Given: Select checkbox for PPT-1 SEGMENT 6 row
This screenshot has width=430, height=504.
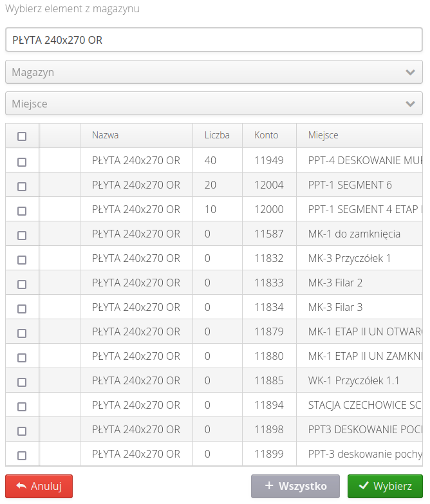Looking at the screenshot, I should [22, 186].
